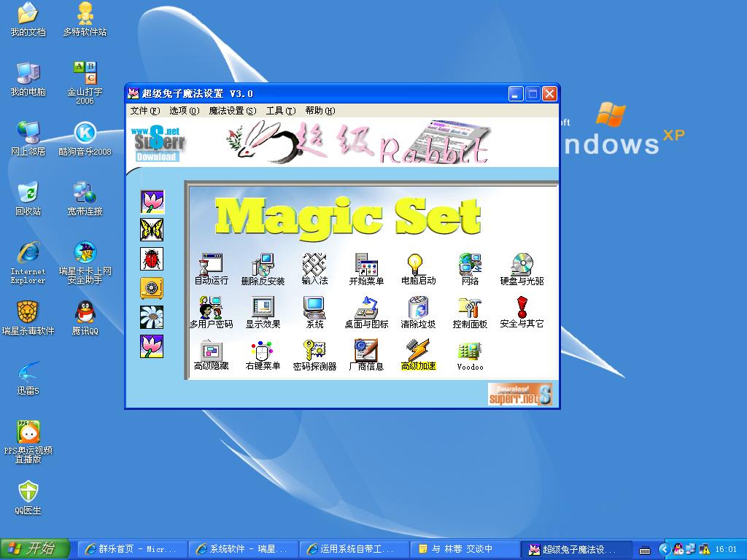Select 宽带连接 desktop icon
747x560 pixels.
tap(85, 198)
